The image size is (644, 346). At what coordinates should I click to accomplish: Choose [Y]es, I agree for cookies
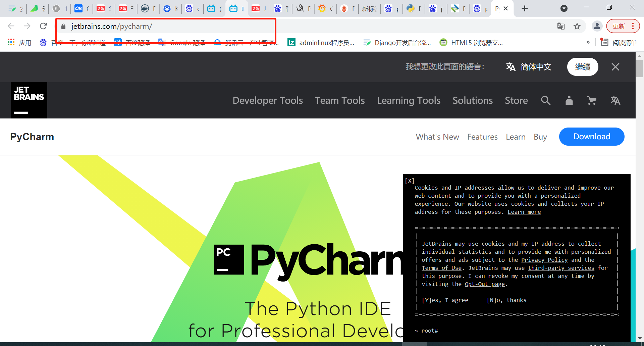click(445, 300)
